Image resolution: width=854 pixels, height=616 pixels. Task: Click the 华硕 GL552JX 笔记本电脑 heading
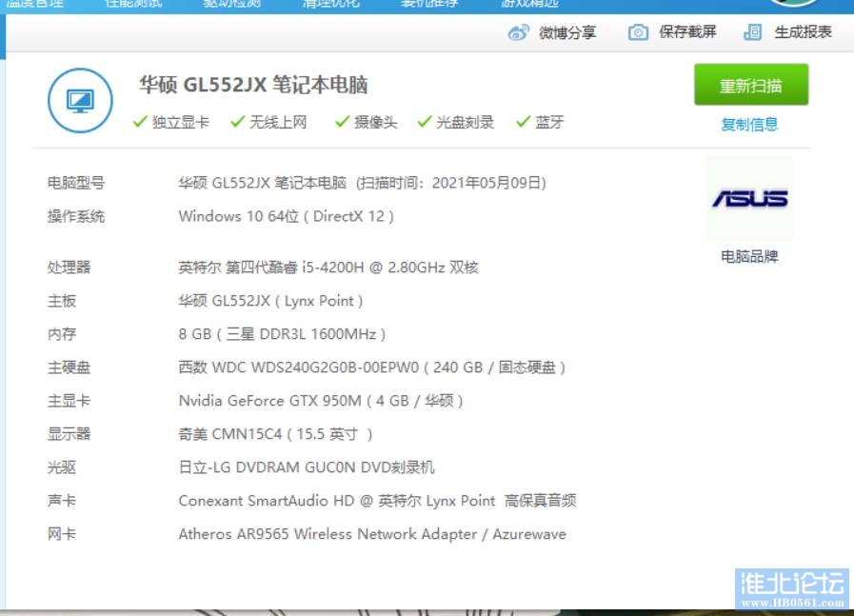click(253, 85)
